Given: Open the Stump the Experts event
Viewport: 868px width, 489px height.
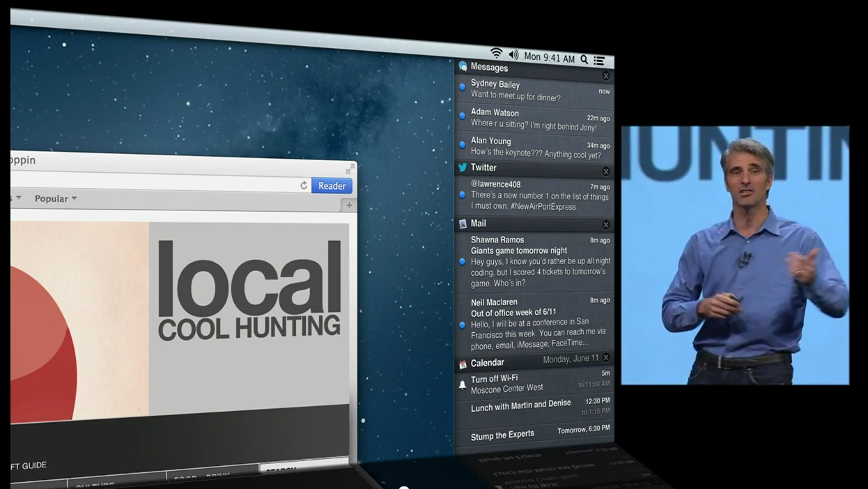Looking at the screenshot, I should 534,432.
